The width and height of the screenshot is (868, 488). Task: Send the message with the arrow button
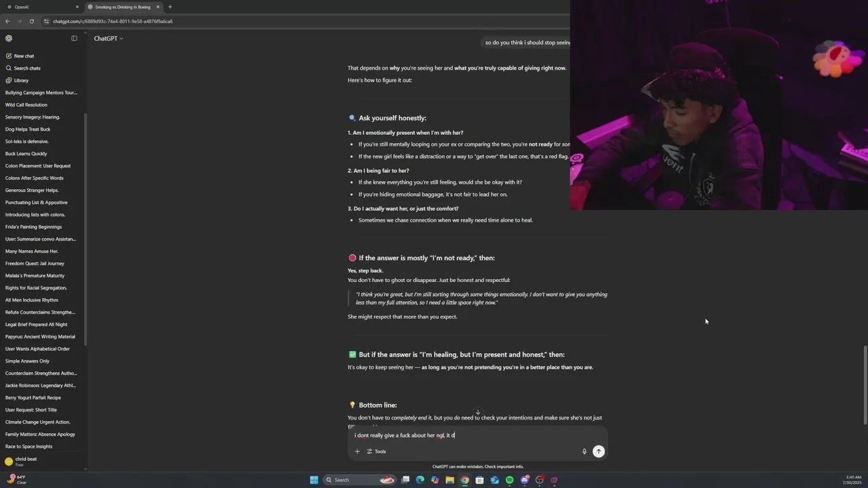tap(599, 451)
